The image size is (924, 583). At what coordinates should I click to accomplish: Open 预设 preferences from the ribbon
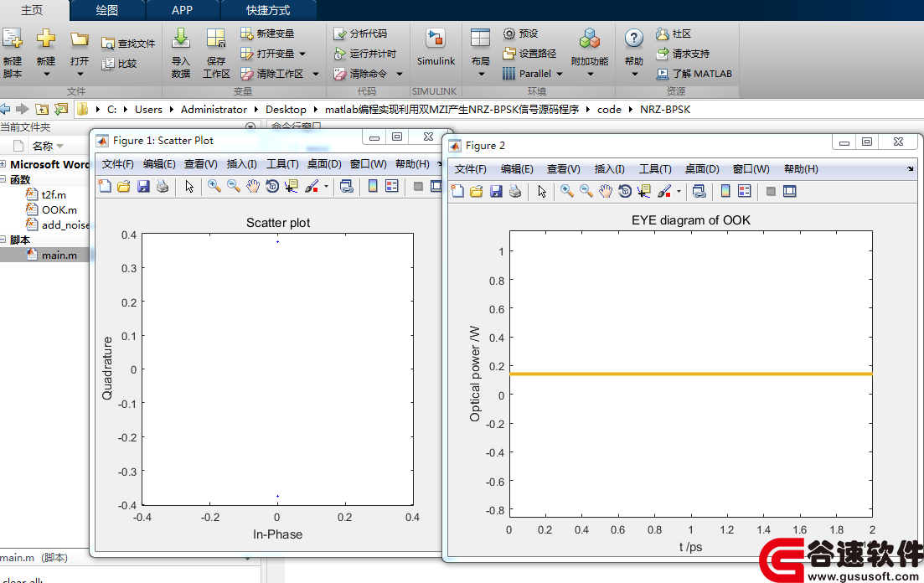(x=520, y=34)
